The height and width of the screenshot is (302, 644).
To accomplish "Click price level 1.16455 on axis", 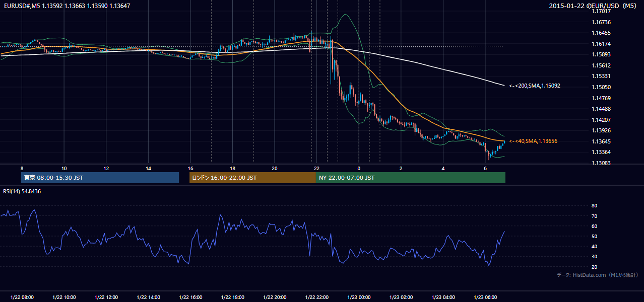I will (x=601, y=33).
